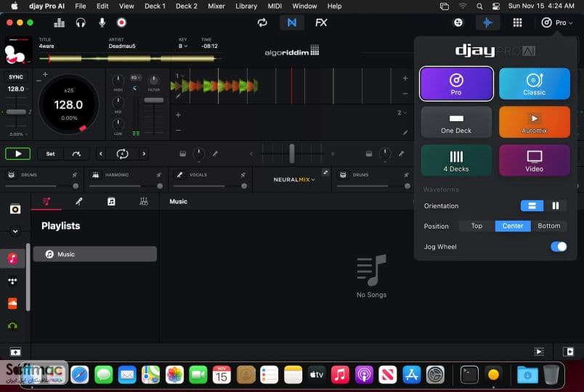Set waveform position to Top

coord(476,226)
